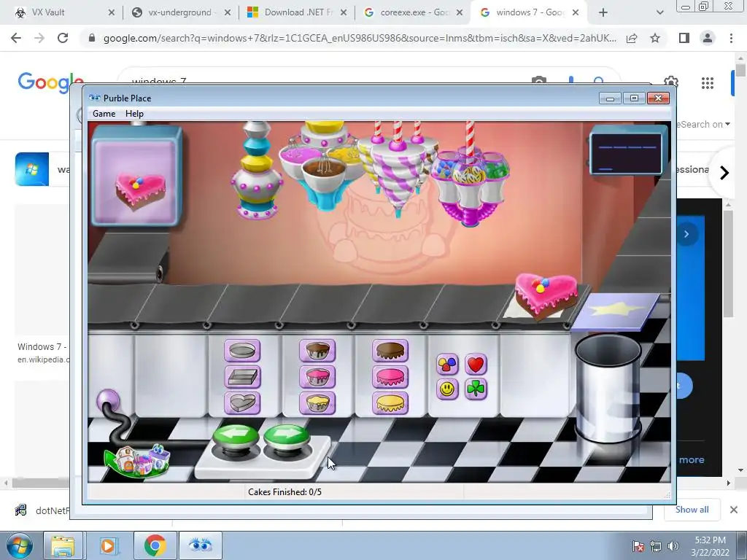
Task: Open Chrome three-dot menu
Action: 731,38
